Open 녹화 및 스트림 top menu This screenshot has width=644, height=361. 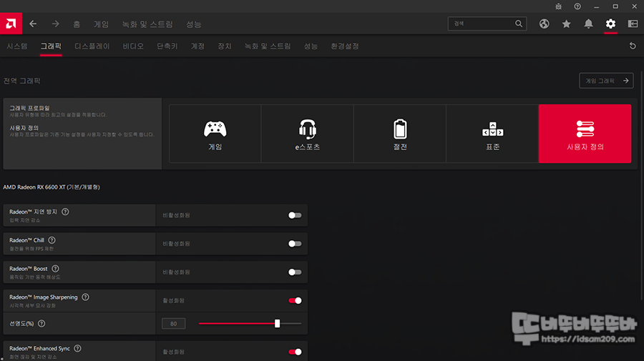click(x=147, y=24)
